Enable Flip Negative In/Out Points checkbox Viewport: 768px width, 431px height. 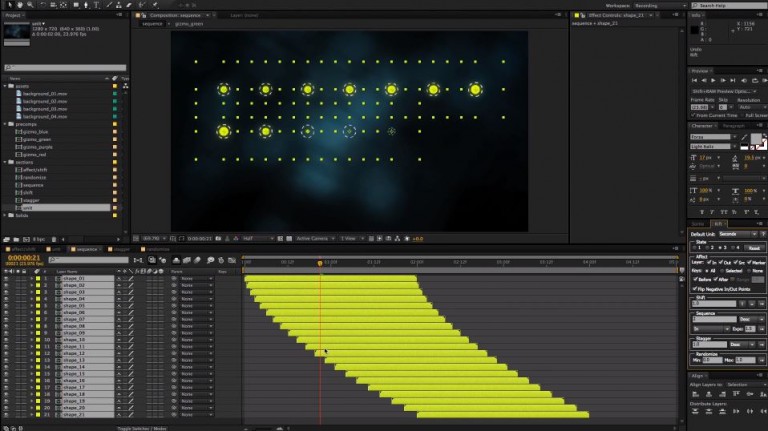(695, 288)
